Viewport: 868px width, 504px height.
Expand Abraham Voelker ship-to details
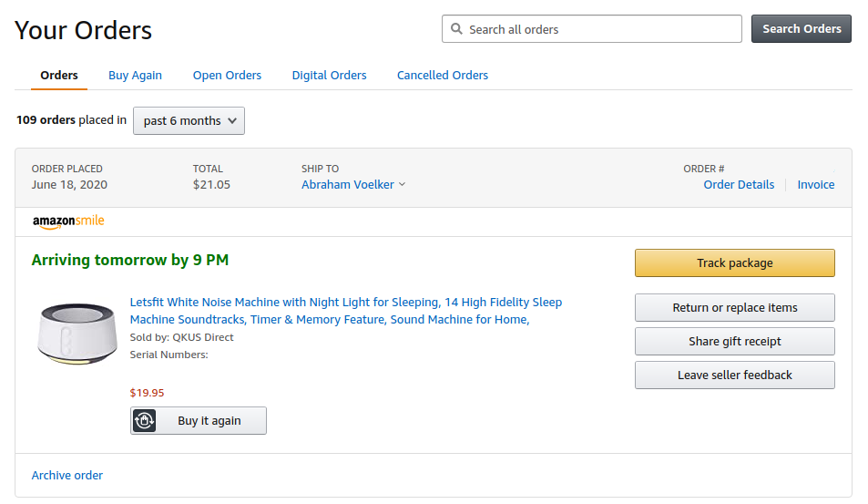coord(353,184)
